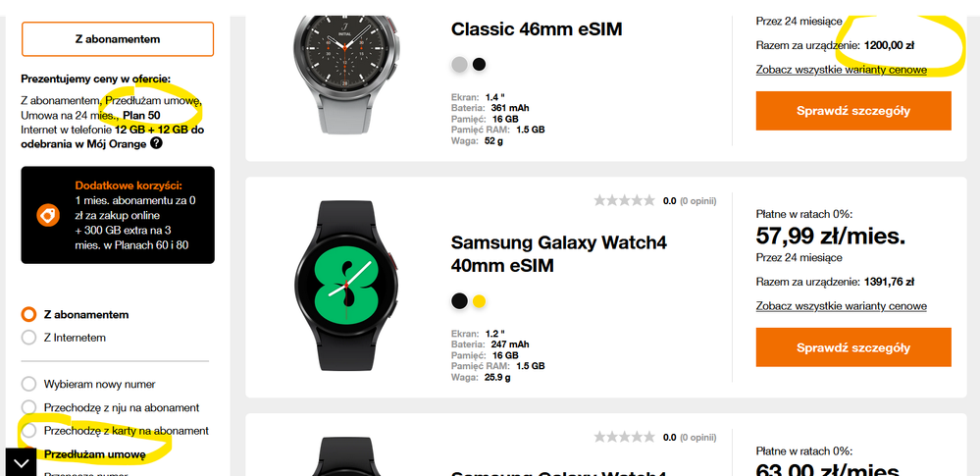Viewport: 980px width, 476px height.
Task: Click the green-faced Galaxy Watch4 image
Action: 346,287
